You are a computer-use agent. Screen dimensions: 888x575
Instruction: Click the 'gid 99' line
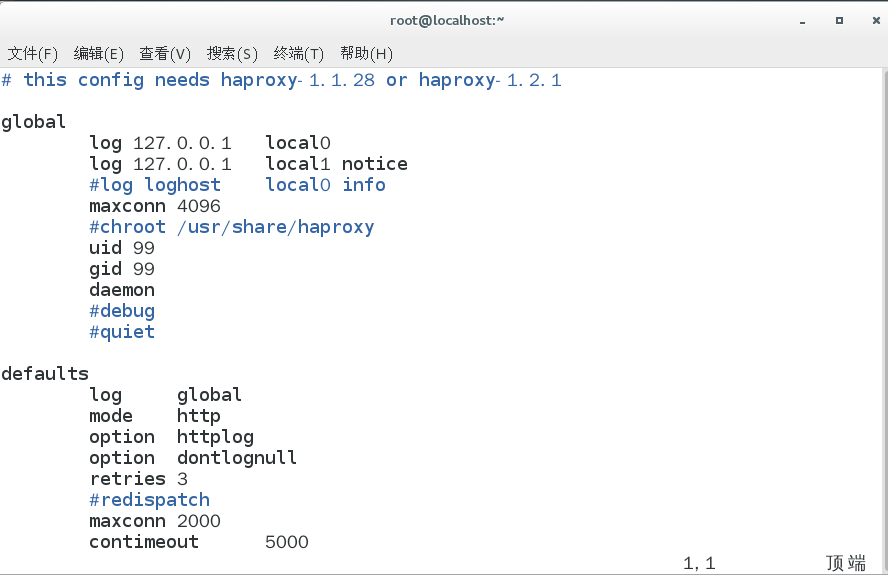(x=122, y=269)
